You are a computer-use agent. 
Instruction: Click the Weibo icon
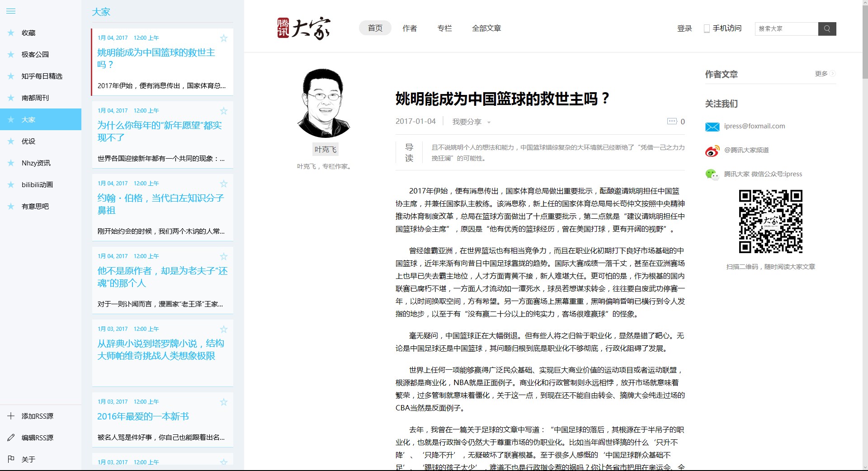tap(712, 151)
